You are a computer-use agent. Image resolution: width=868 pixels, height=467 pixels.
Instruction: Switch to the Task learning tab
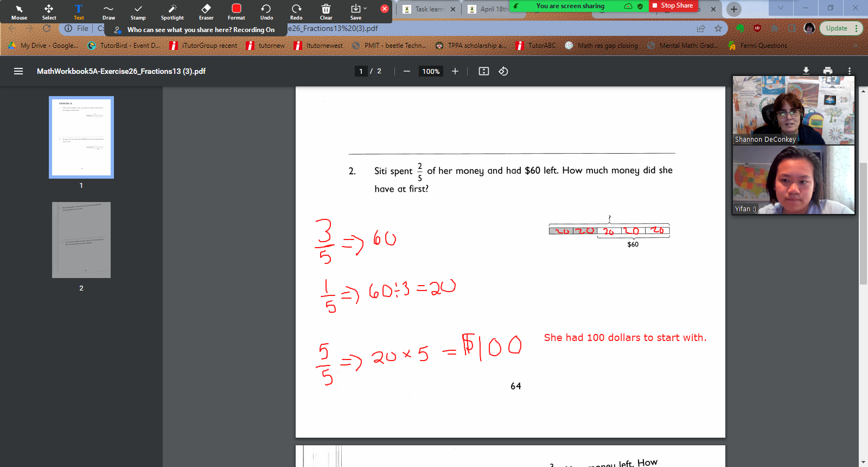429,9
